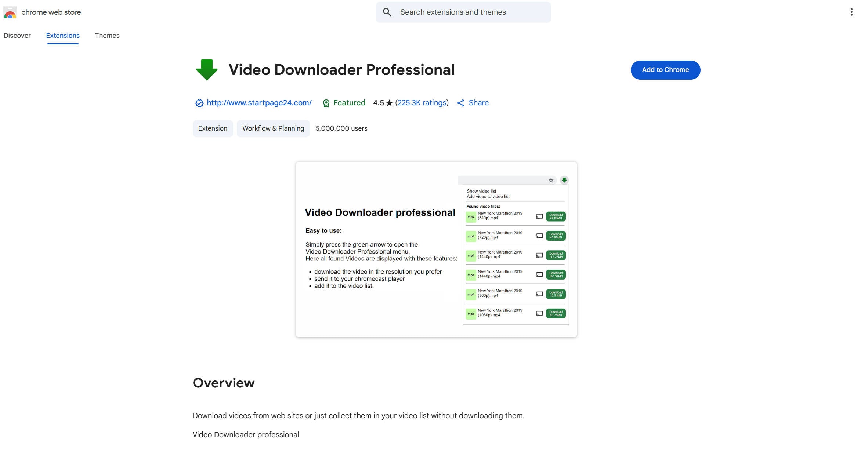The width and height of the screenshot is (868, 452).
Task: Click the Extension category chip
Action: pos(213,128)
